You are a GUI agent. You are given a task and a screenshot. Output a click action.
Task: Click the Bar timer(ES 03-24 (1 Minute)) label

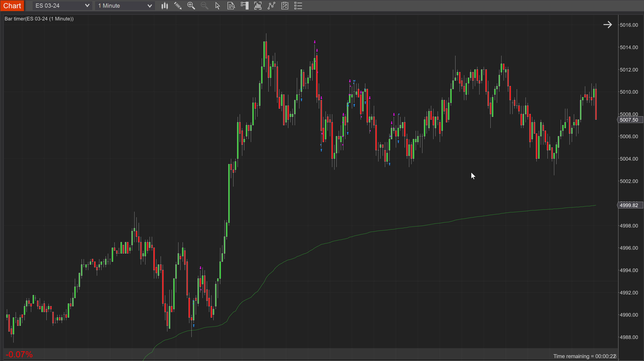[x=39, y=19]
